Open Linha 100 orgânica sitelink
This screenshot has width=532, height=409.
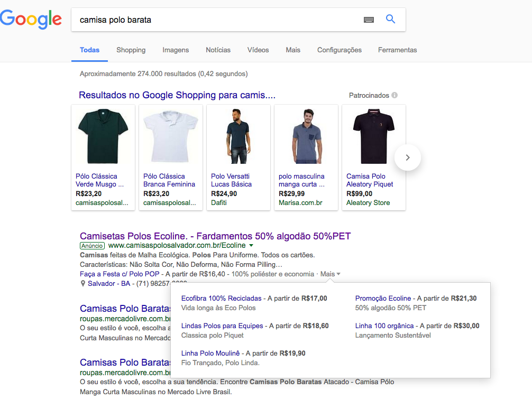tap(384, 326)
